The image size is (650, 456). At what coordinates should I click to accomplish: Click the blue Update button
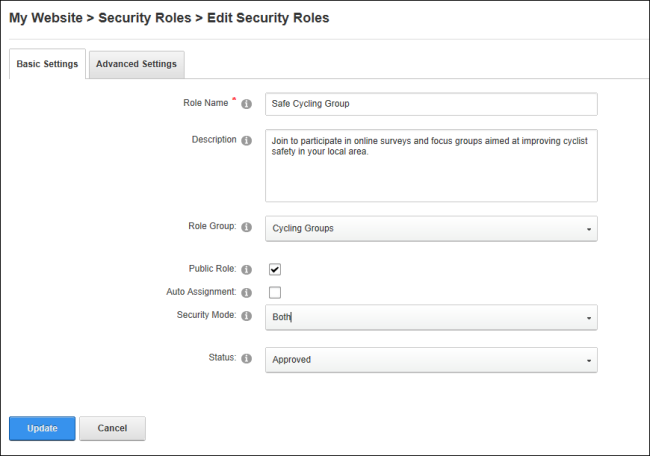[x=42, y=428]
